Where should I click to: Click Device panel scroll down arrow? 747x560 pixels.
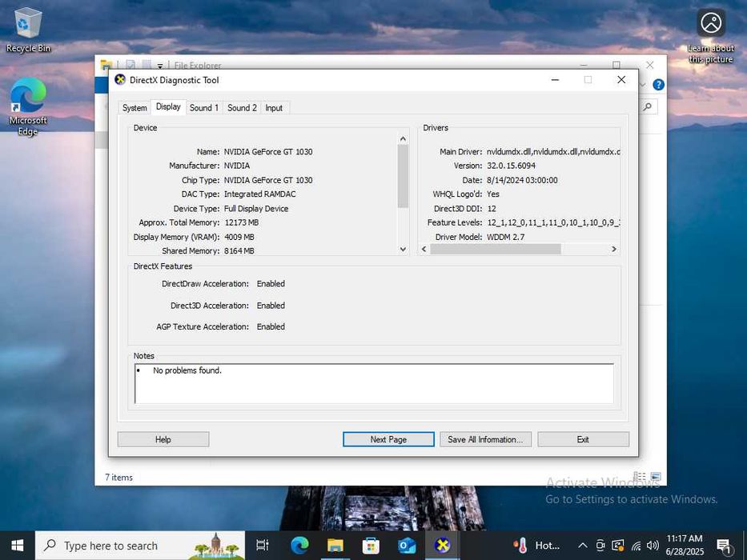coord(403,249)
